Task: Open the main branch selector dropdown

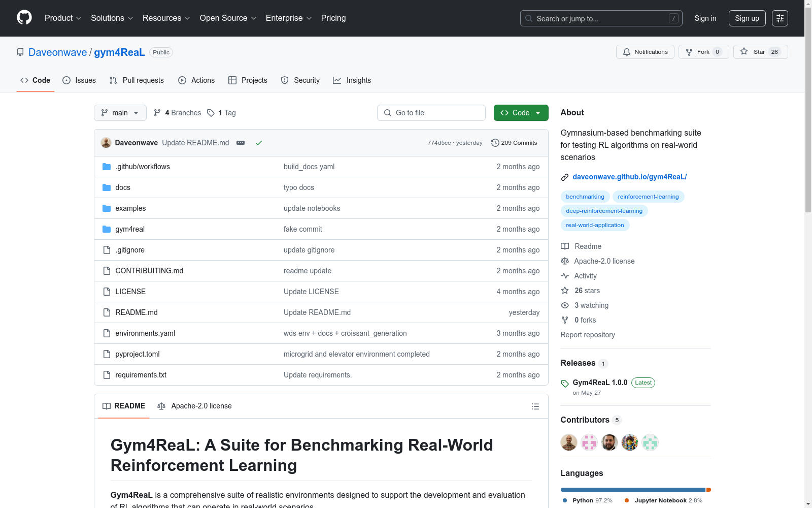Action: [120, 113]
